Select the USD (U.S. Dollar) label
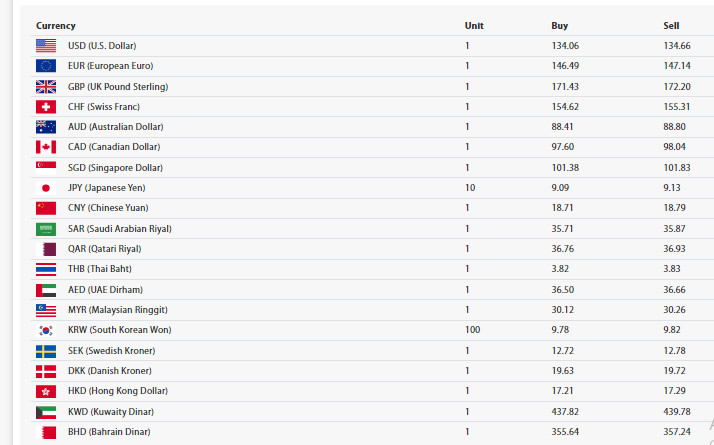This screenshot has height=445, width=714. tap(102, 46)
